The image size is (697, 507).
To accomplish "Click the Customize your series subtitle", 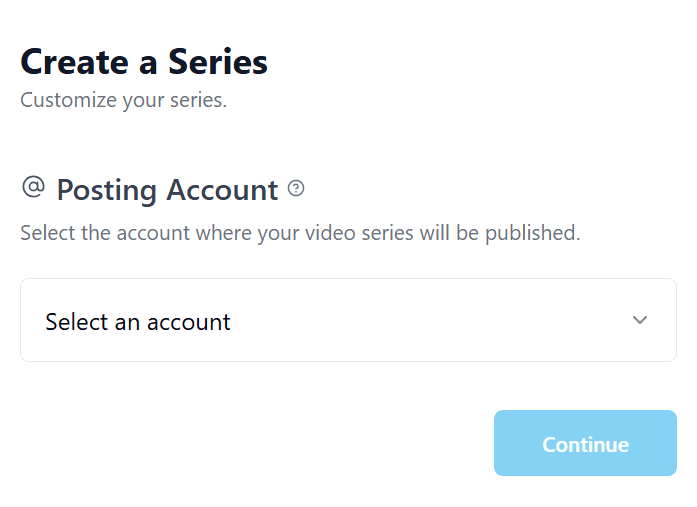I will tap(123, 100).
